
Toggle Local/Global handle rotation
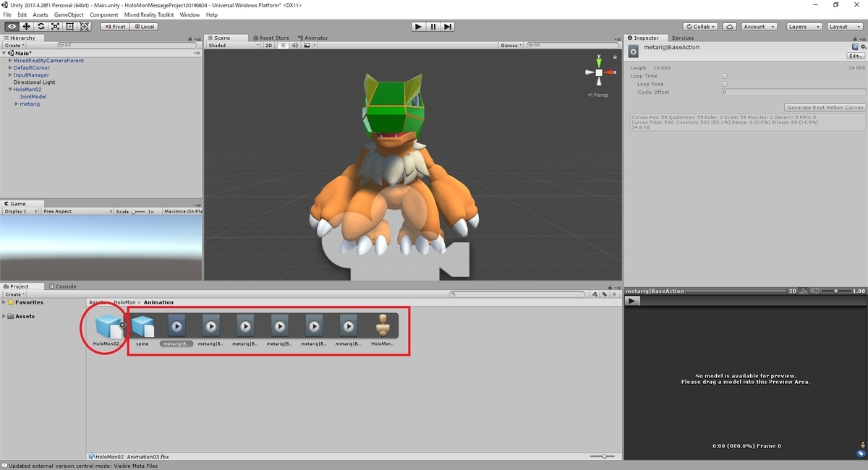pos(143,27)
